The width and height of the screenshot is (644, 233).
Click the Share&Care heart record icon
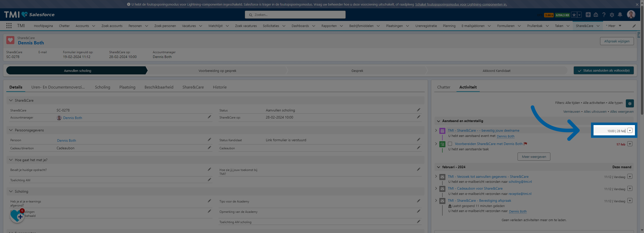pos(10,40)
